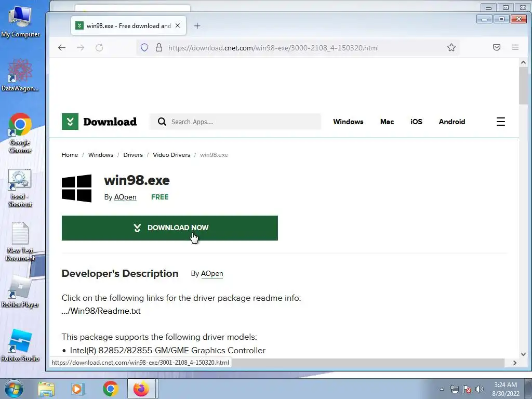This screenshot has width=532, height=399.
Task: Go to Drivers breadcrumb link
Action: tap(133, 155)
